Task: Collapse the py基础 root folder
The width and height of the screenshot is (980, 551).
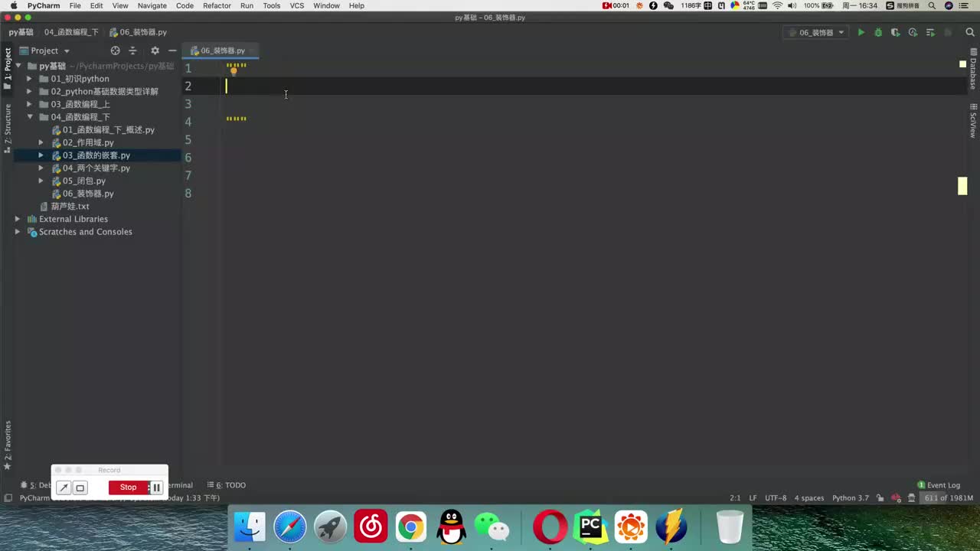Action: coord(18,66)
